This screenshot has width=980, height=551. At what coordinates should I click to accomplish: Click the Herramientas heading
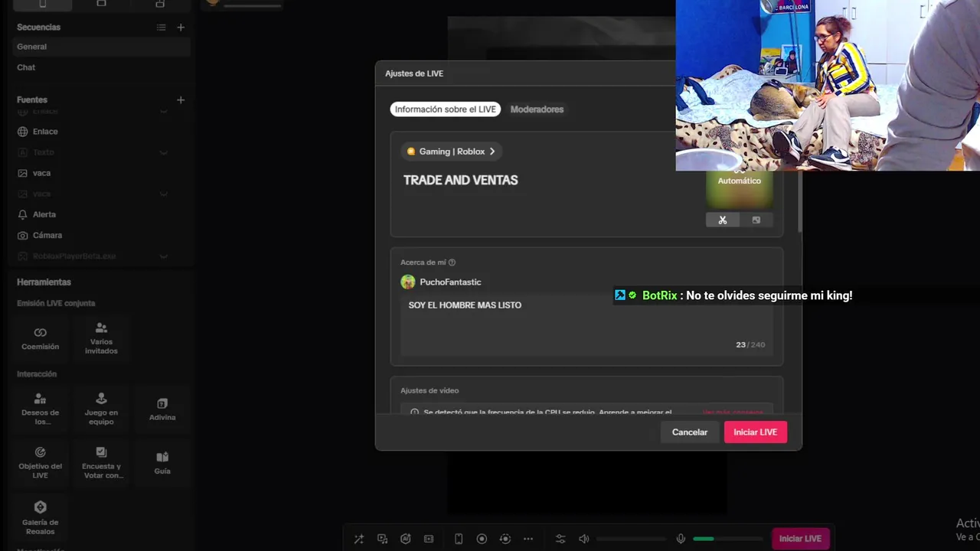[44, 282]
